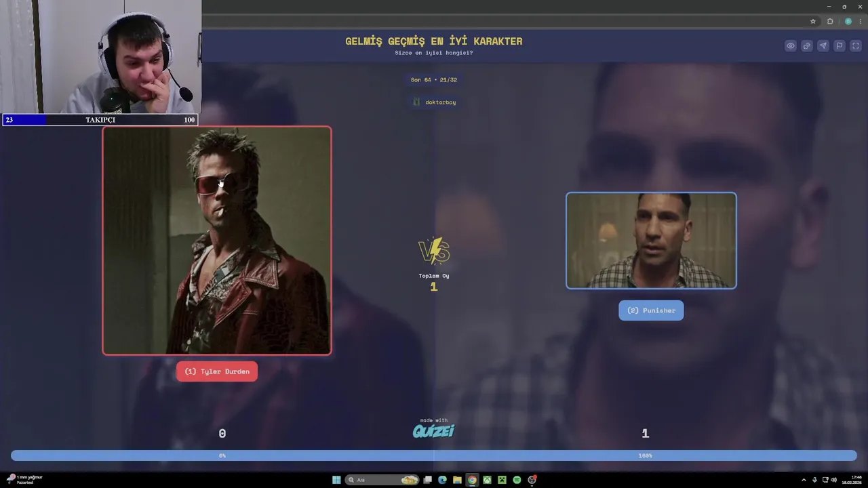The width and height of the screenshot is (868, 488).
Task: Open the Windows Start menu
Action: click(x=336, y=480)
